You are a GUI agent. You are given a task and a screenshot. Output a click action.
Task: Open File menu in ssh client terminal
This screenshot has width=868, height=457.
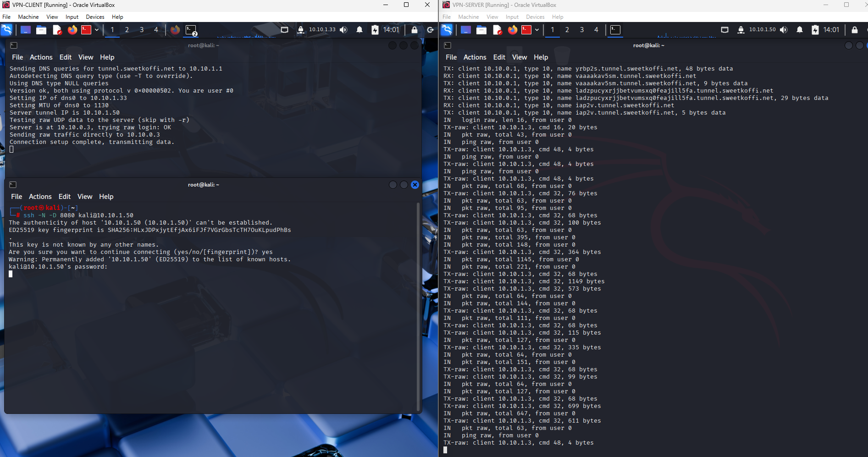[17, 197]
